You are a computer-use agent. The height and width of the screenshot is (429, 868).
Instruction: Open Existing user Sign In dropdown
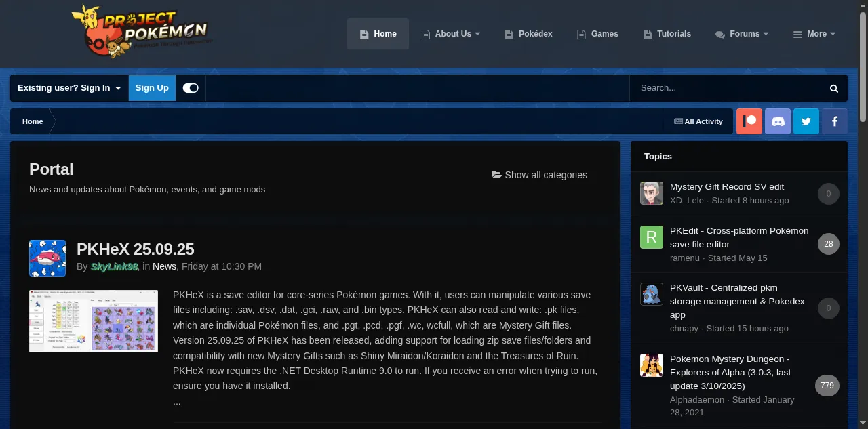69,88
